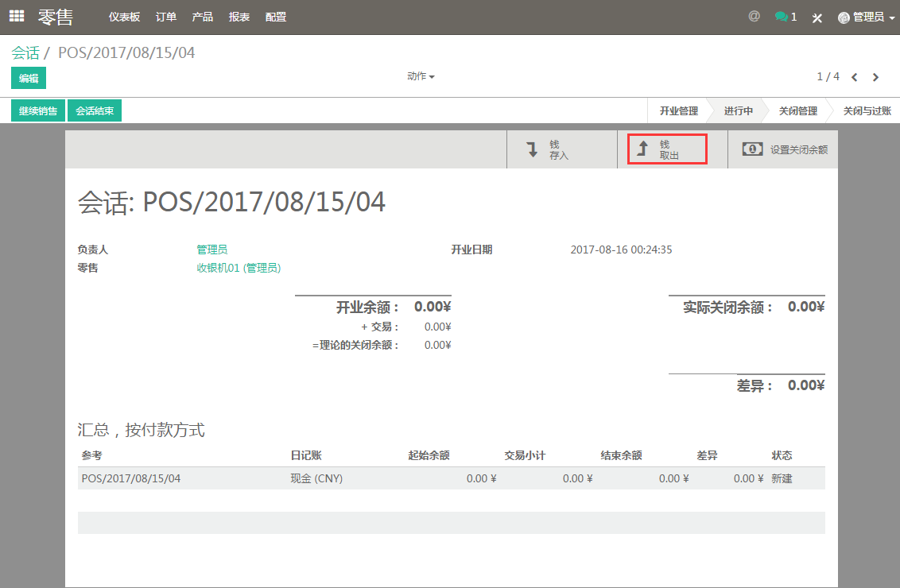The width and height of the screenshot is (900, 588).
Task: Click the 现金 (CNY) journal cell
Action: point(316,478)
